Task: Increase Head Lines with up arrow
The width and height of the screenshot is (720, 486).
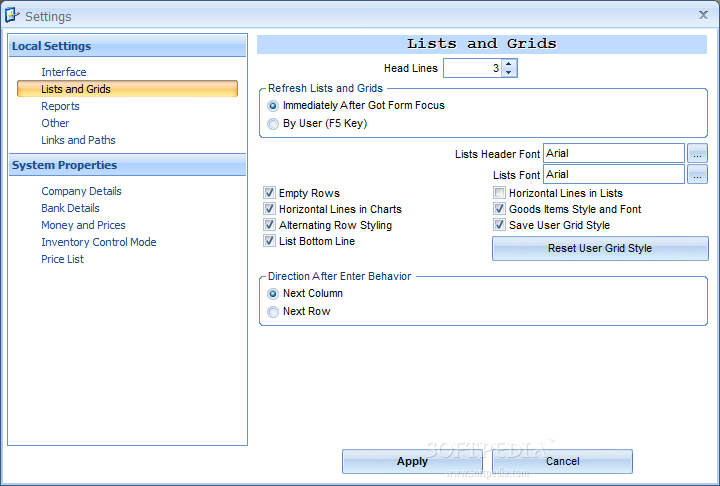Action: 509,64
